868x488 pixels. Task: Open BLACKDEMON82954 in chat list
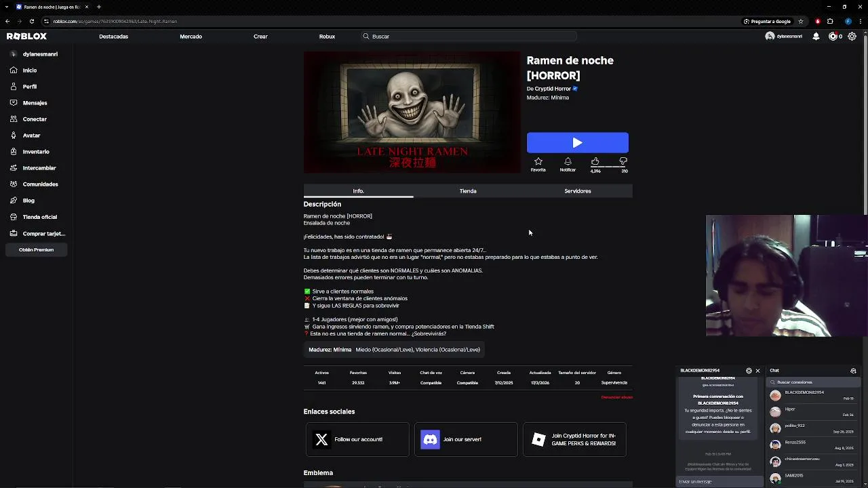[x=814, y=395]
